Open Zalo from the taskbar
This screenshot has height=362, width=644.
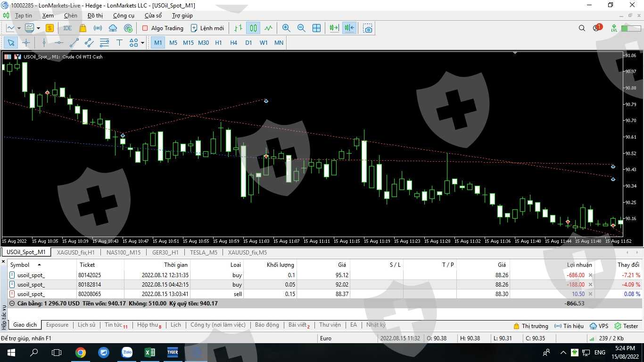tap(127, 352)
